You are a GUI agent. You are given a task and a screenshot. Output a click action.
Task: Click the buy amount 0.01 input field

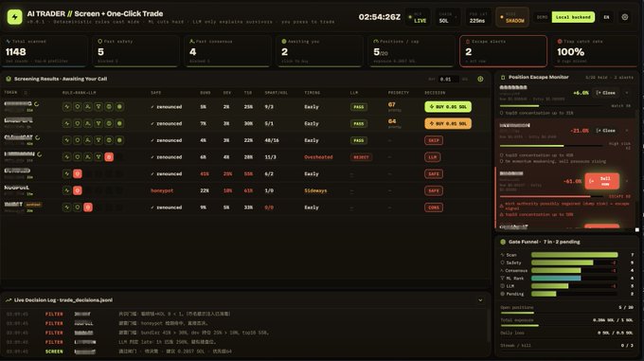click(x=448, y=79)
